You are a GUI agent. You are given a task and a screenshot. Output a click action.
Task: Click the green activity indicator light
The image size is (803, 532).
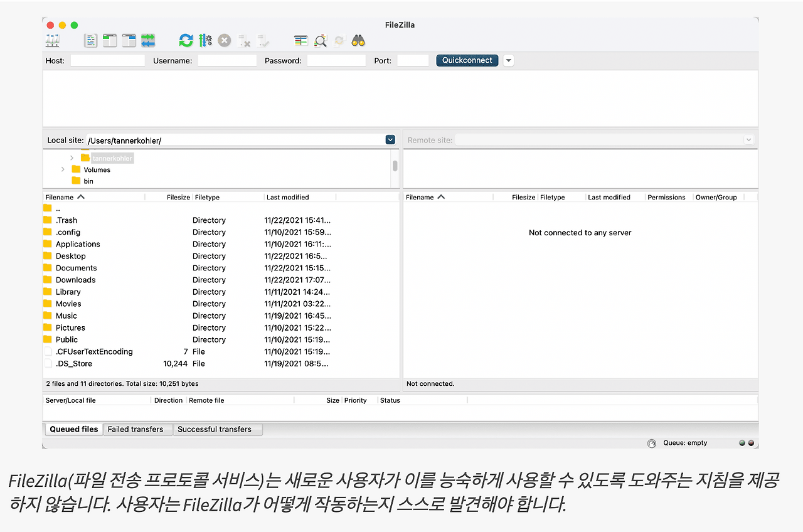click(742, 443)
